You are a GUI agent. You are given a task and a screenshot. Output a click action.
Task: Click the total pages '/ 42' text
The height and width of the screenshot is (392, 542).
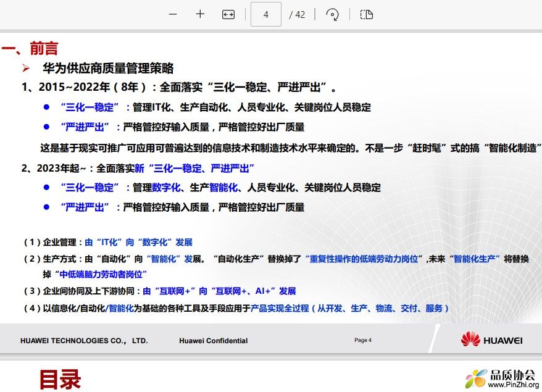pos(298,15)
